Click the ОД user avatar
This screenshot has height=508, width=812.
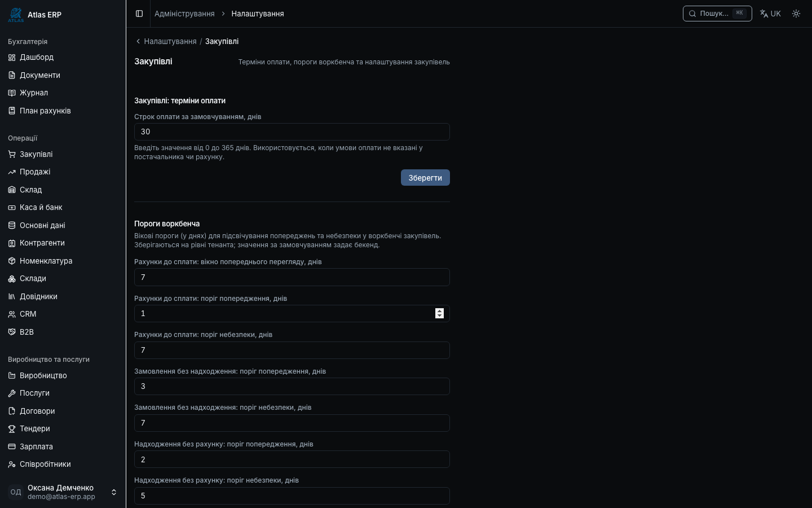(x=16, y=492)
